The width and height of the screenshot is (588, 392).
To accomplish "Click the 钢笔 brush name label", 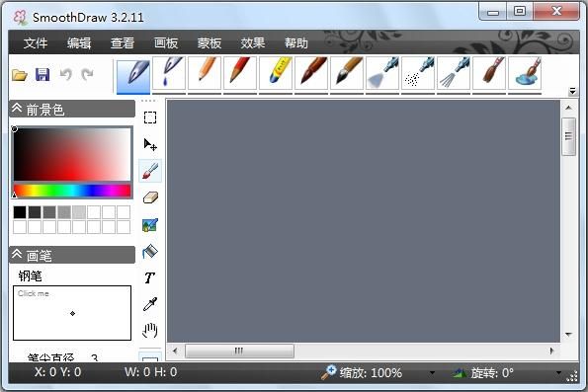I will (x=30, y=276).
